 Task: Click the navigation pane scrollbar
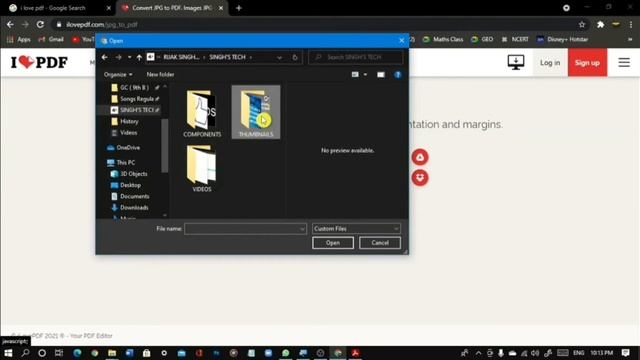[165, 145]
